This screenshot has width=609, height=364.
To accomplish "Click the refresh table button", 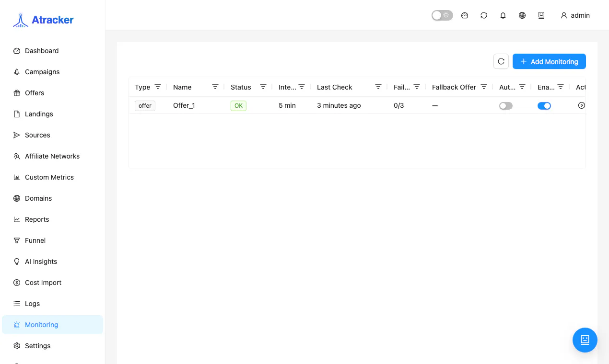I will (x=501, y=61).
